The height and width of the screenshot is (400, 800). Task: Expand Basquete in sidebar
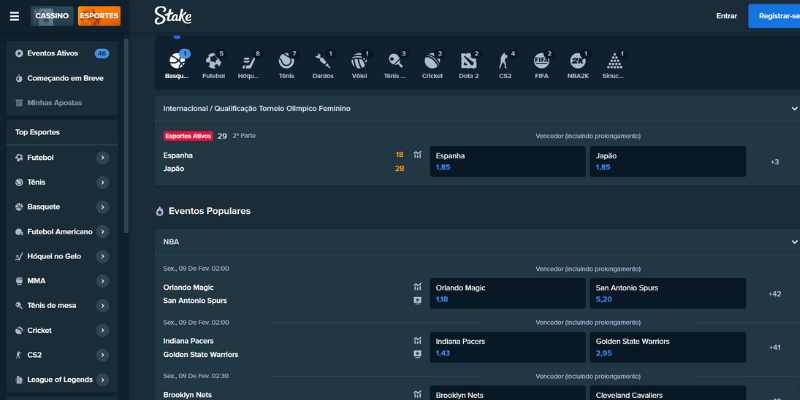pyautogui.click(x=103, y=207)
